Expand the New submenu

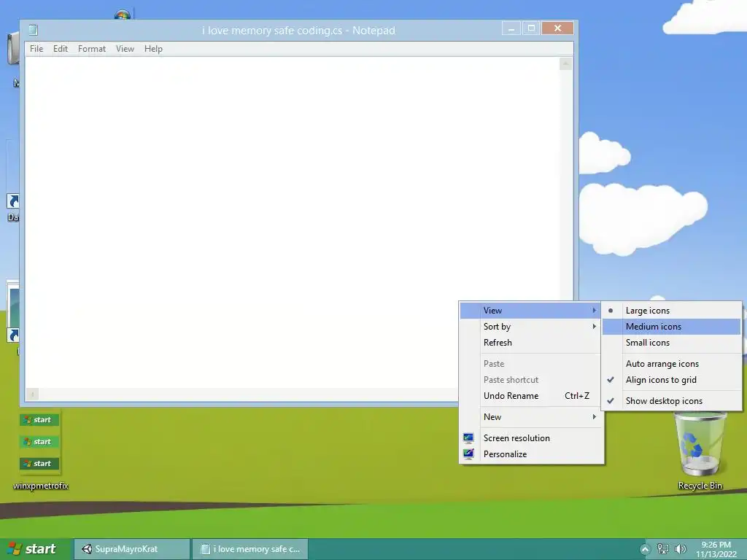click(x=530, y=417)
